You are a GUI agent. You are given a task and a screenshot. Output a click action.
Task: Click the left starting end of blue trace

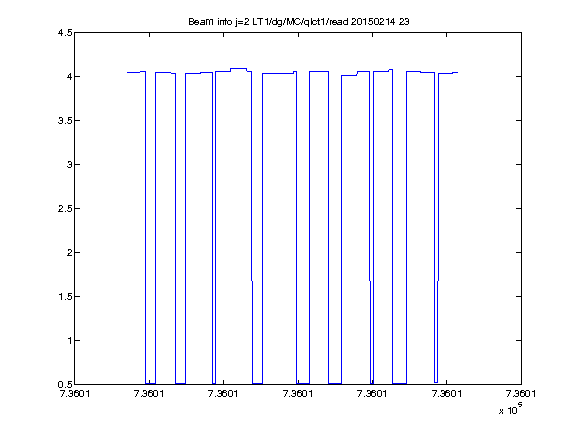tap(128, 72)
